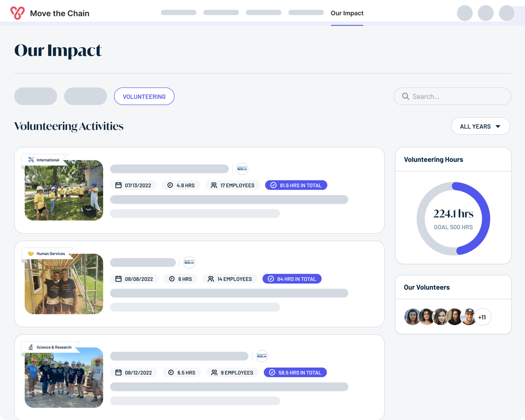
Task: Open the Our Impact navigation tab
Action: coord(347,13)
